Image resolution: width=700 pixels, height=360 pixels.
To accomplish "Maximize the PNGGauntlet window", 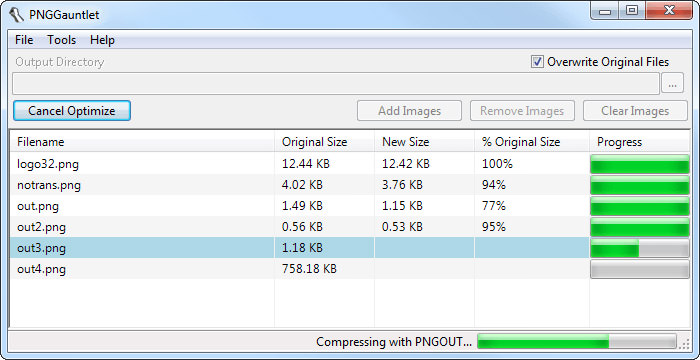I will (632, 10).
